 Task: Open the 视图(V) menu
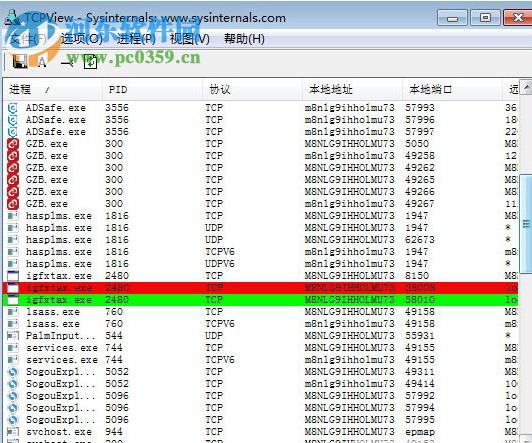click(x=189, y=39)
